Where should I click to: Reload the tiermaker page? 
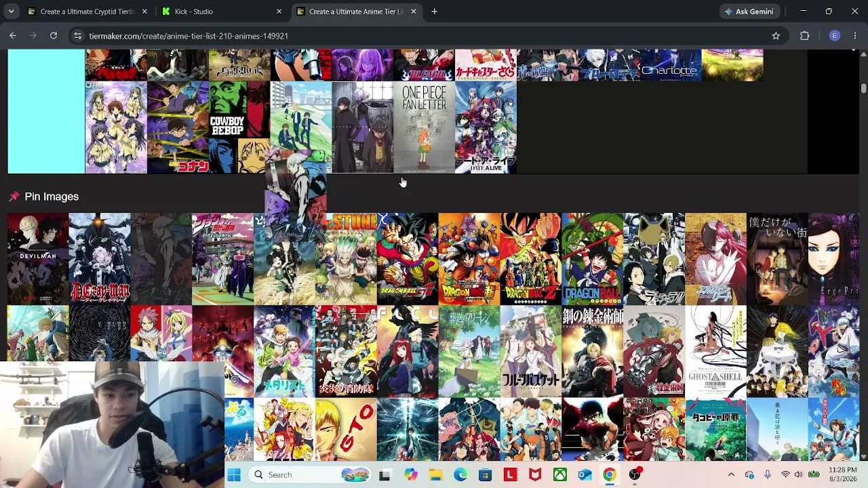click(54, 36)
